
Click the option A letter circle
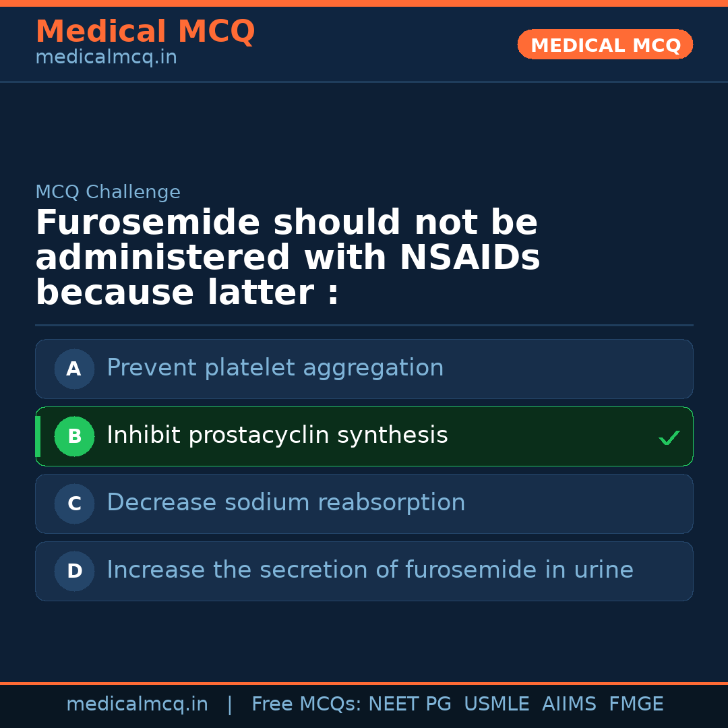[x=74, y=369]
